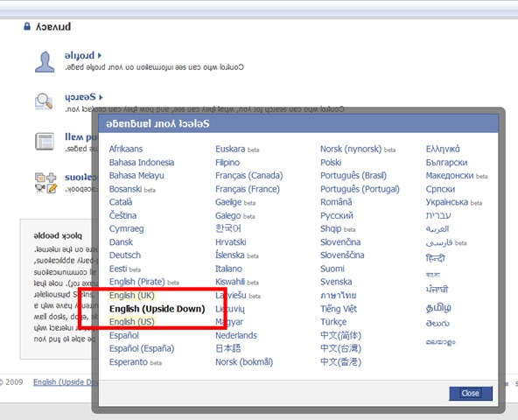The height and width of the screenshot is (420, 518).
Task: Choose English (Pirate) beta language
Action: pyautogui.click(x=144, y=282)
